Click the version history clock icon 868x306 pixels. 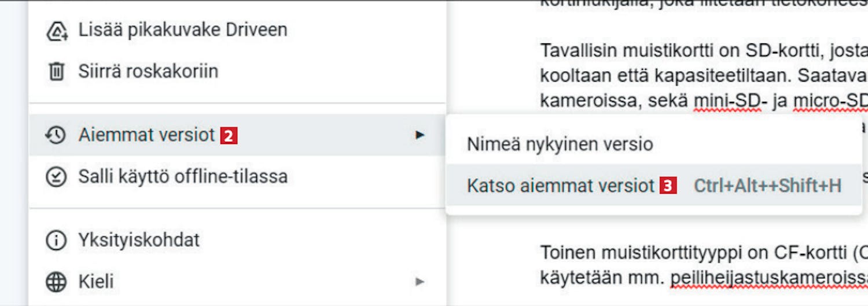pyautogui.click(x=56, y=135)
